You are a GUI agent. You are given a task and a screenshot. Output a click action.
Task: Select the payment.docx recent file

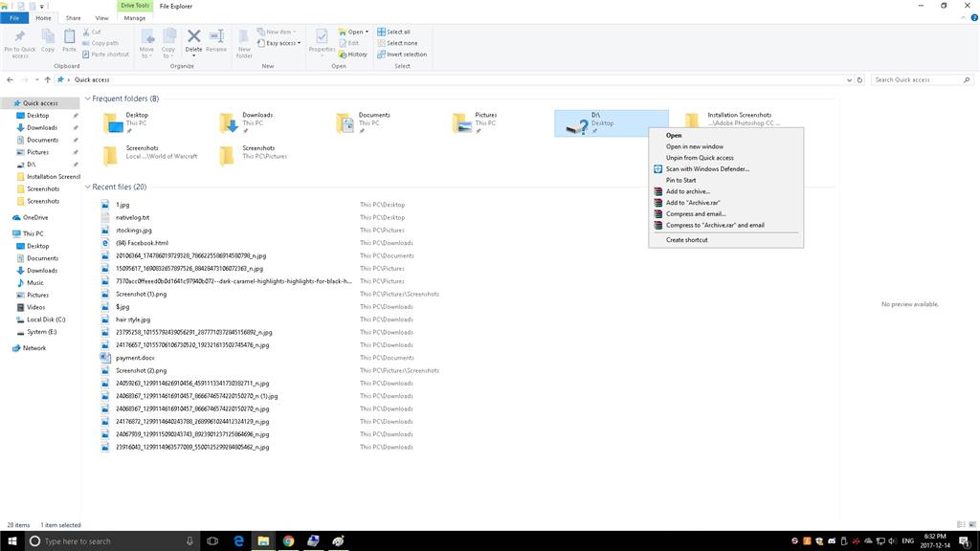point(134,358)
